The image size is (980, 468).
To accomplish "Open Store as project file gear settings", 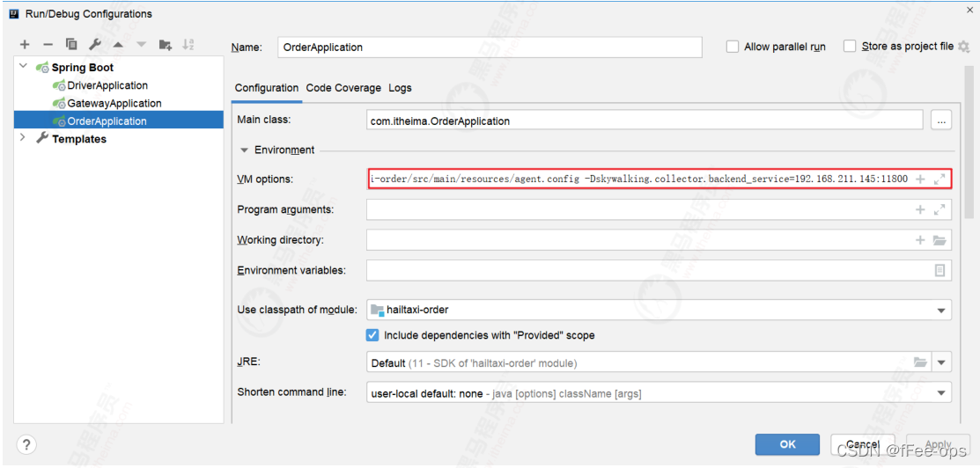I will click(964, 47).
